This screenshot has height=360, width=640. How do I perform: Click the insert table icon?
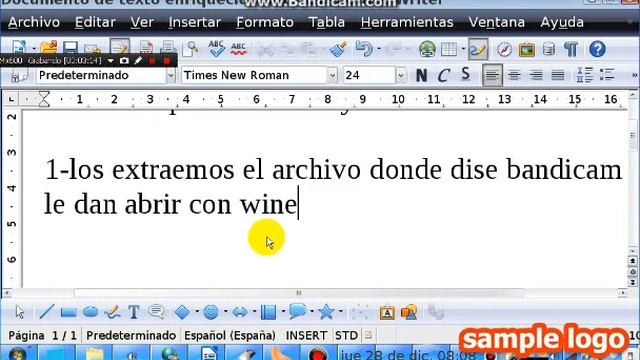(449, 49)
